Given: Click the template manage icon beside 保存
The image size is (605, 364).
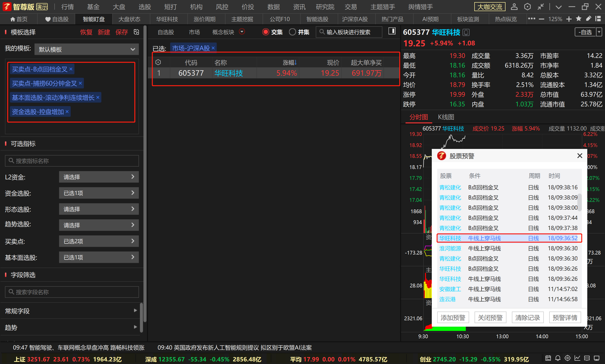Looking at the screenshot, I should 136,32.
